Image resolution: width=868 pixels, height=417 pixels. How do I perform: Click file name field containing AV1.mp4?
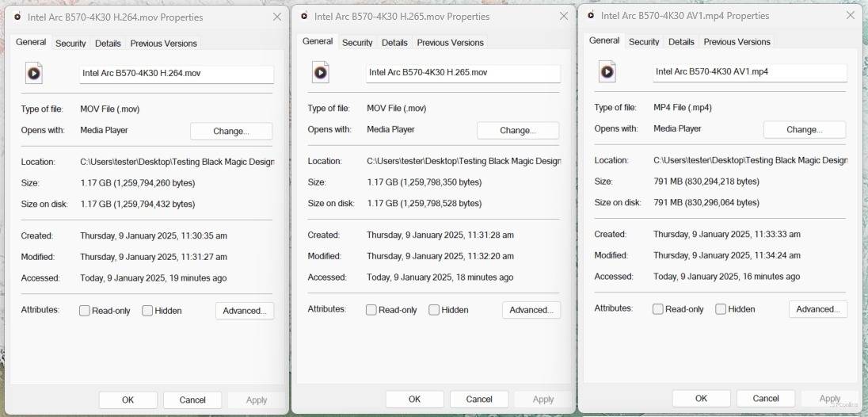click(x=750, y=73)
